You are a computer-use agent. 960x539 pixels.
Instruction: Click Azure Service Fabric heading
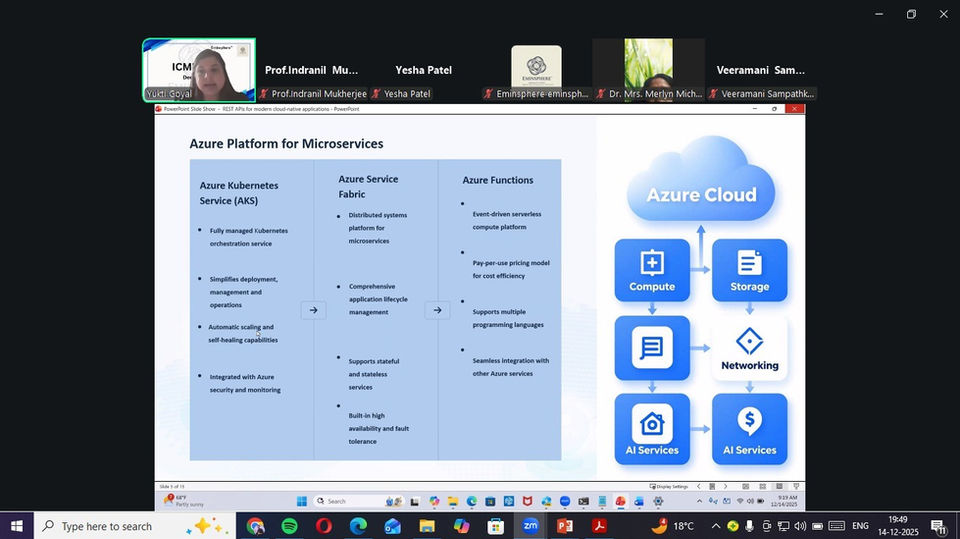(368, 186)
